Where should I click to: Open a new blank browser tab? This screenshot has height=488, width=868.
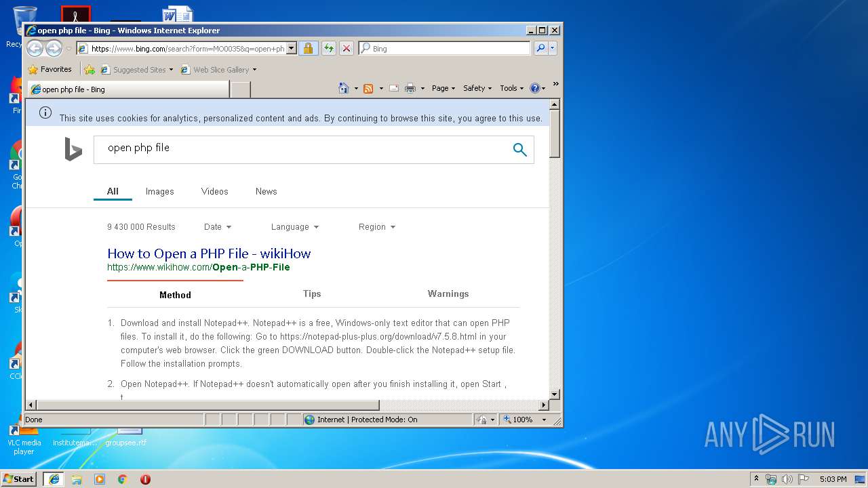coord(241,89)
